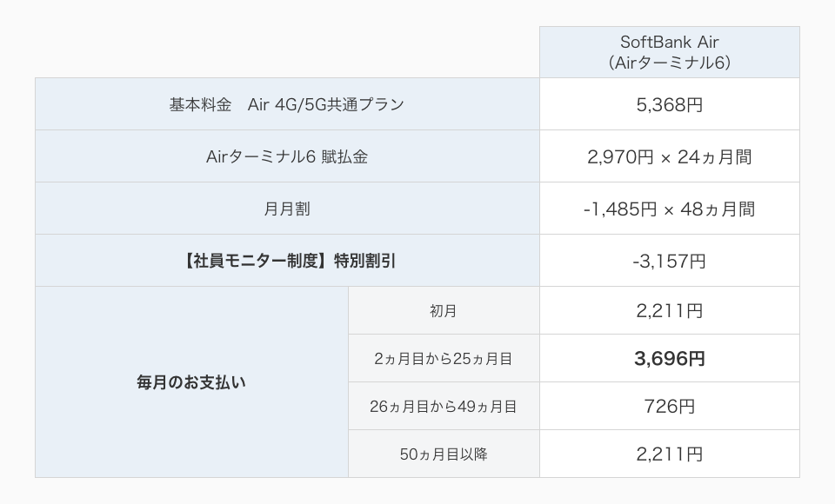Select the 726円 payment value
The image size is (835, 504).
[669, 406]
